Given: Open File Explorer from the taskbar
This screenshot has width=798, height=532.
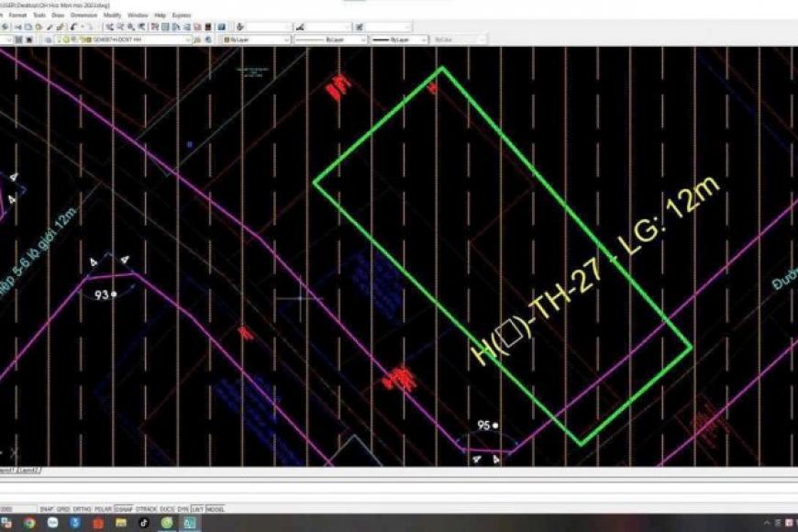Looking at the screenshot, I should [x=120, y=523].
